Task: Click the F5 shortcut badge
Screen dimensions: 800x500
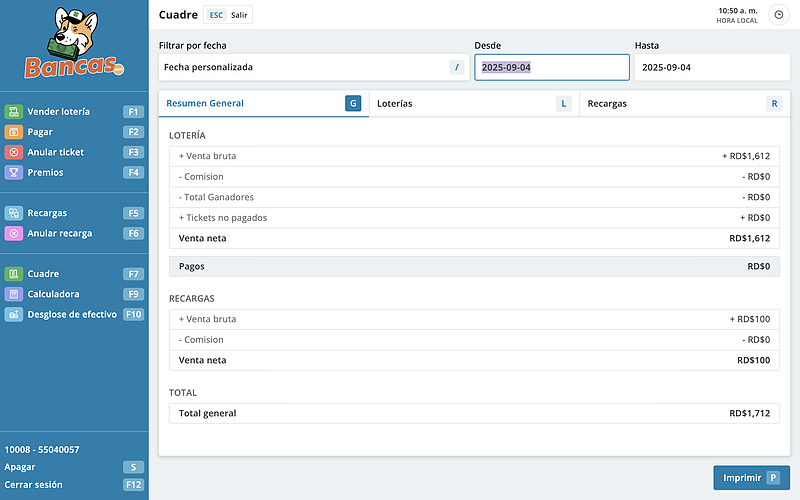Action: tap(133, 213)
